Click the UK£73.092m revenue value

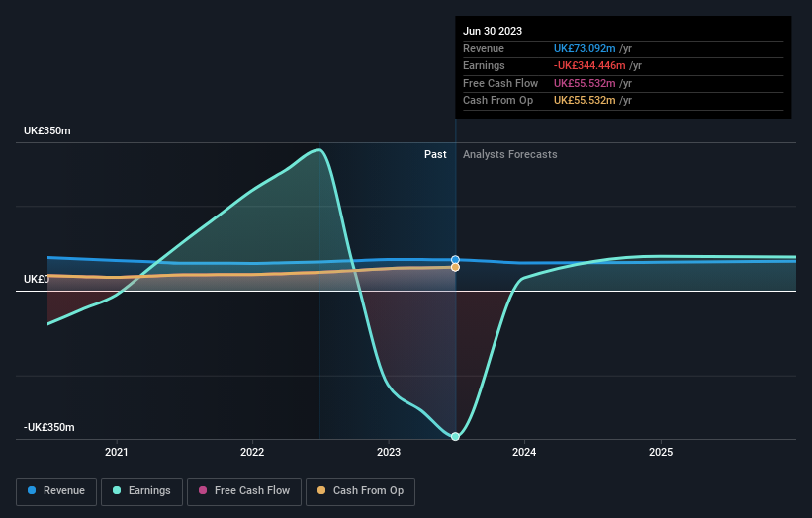585,48
